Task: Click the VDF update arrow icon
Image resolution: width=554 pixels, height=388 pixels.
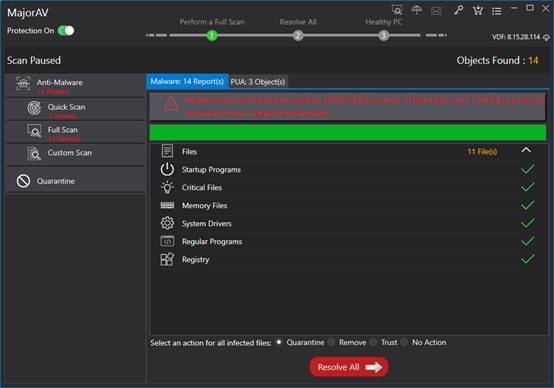Action: (x=546, y=37)
